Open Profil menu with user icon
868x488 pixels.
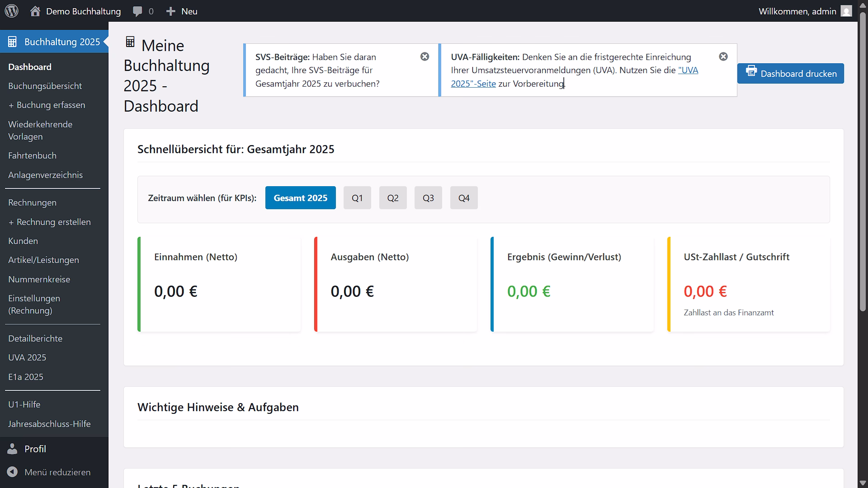12,449
